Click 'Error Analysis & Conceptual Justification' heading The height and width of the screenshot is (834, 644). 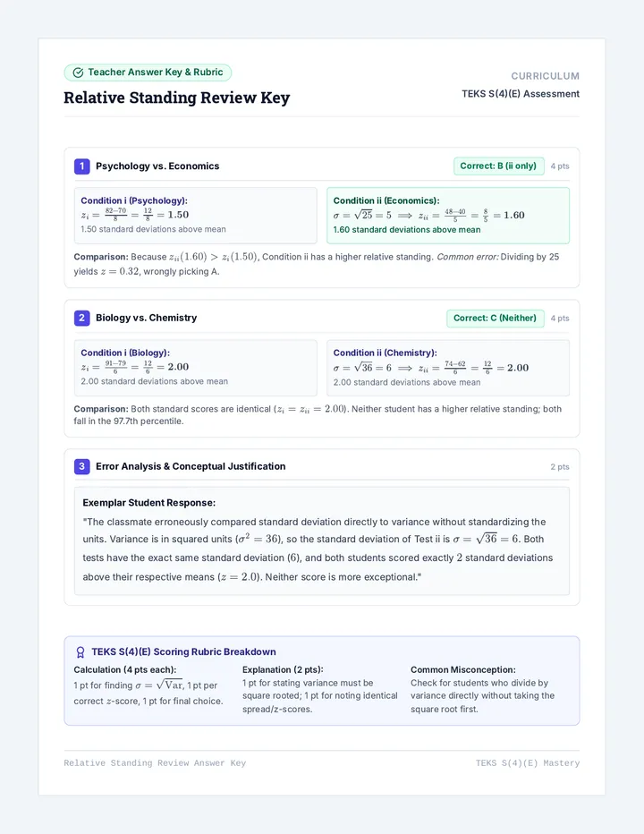(x=191, y=466)
